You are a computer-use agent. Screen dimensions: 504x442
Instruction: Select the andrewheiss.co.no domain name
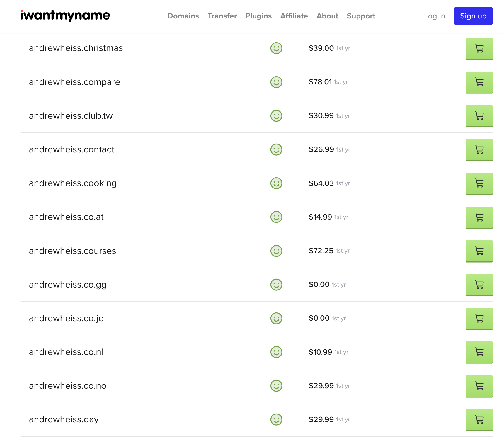[x=68, y=386]
